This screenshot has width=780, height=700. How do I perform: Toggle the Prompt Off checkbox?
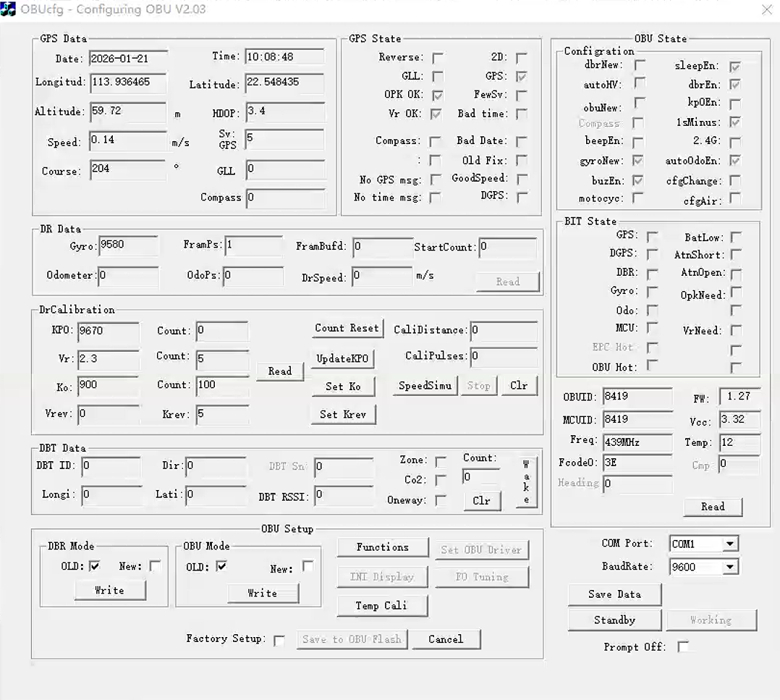click(x=683, y=647)
